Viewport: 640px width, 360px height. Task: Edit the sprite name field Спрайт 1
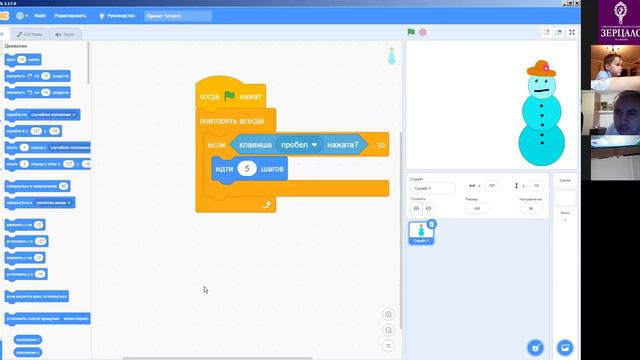[x=433, y=188]
